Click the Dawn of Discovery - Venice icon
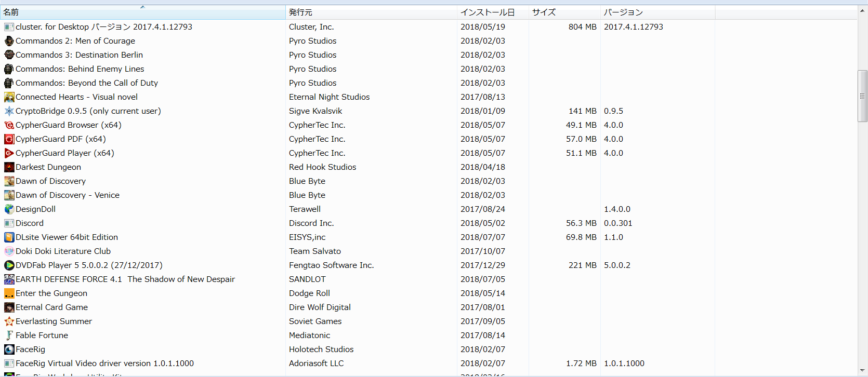This screenshot has height=377, width=868. click(9, 195)
